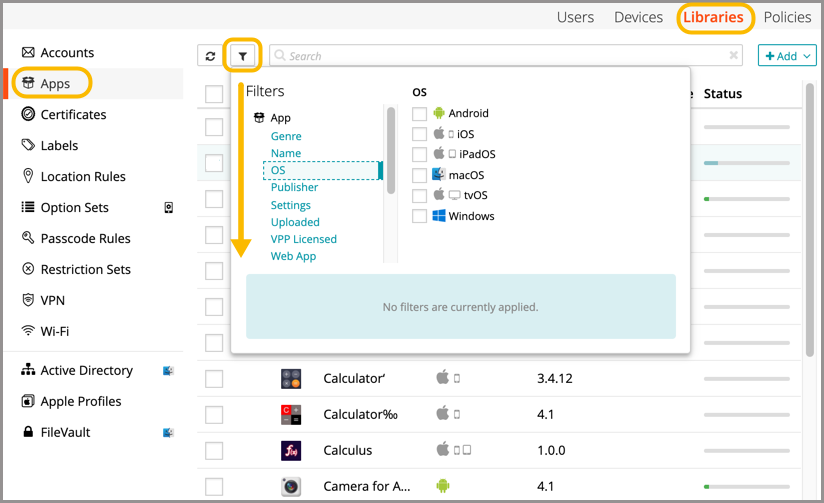The width and height of the screenshot is (824, 503).
Task: Open Certificates in the sidebar
Action: click(x=73, y=114)
